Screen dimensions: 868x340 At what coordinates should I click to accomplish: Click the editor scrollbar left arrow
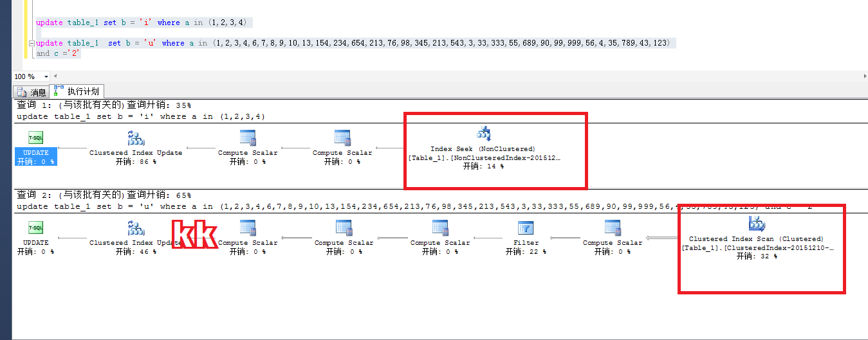click(55, 76)
